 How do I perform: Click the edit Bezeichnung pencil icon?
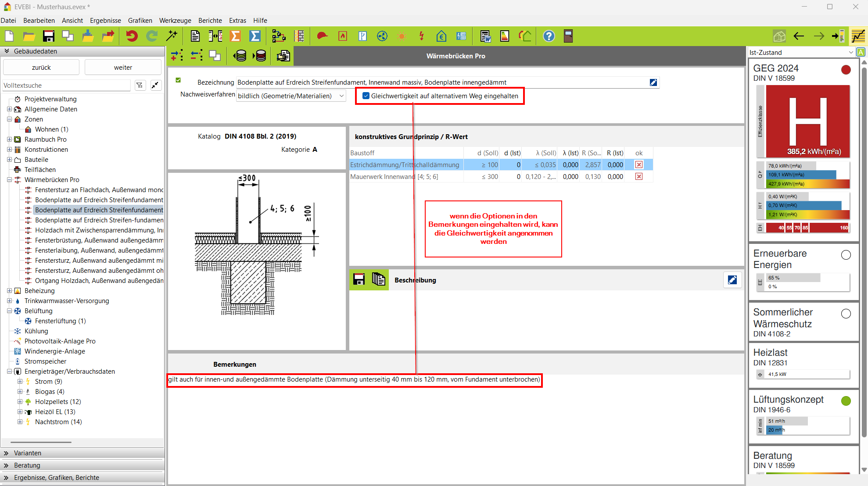(x=653, y=82)
